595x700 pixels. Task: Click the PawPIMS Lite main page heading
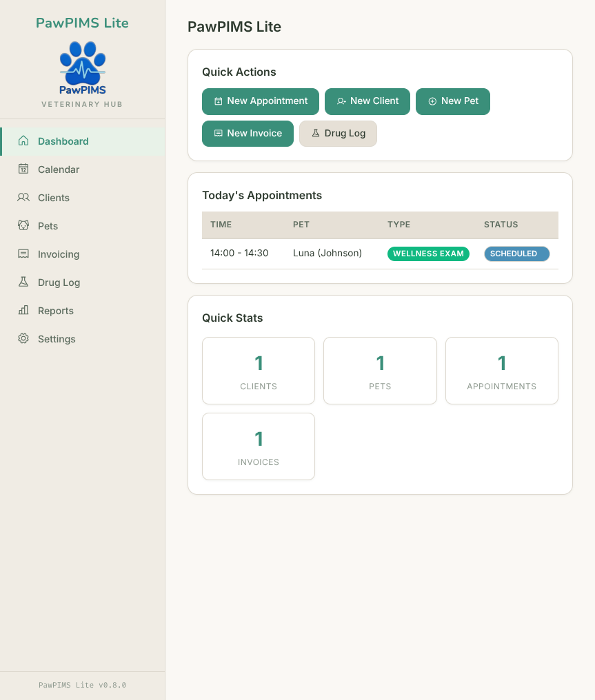(234, 27)
